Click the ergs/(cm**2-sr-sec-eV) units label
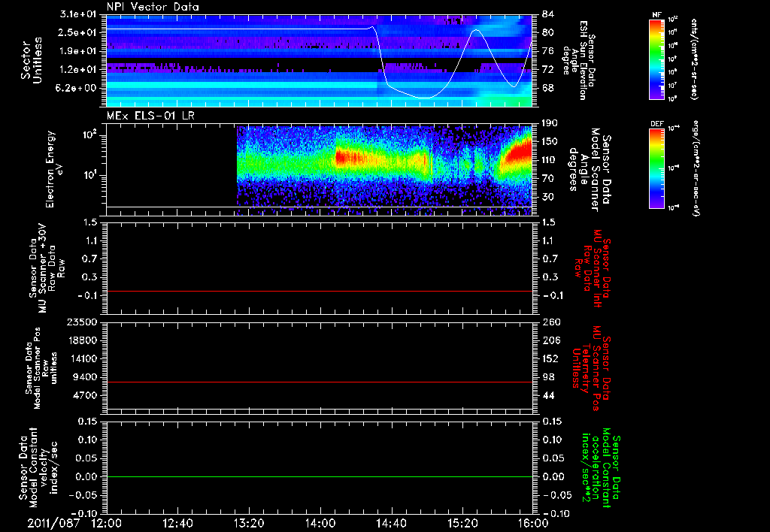Screen dimensions: 770x532 tap(694, 168)
